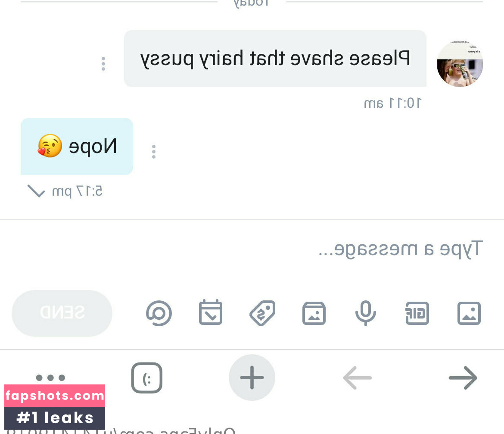Click the sender's profile avatar

coord(460,64)
